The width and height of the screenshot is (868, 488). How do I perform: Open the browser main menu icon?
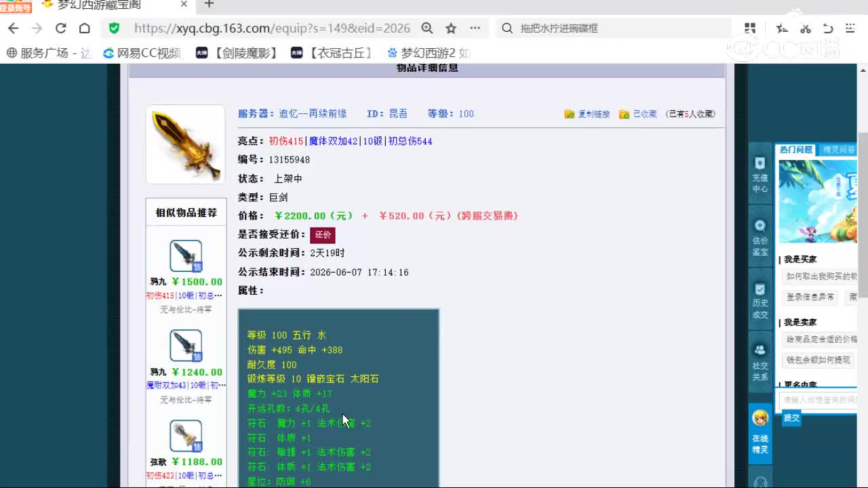point(850,28)
